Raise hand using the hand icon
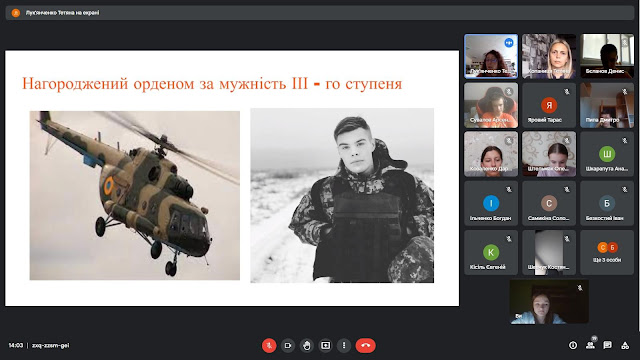The width and height of the screenshot is (640, 360). pyautogui.click(x=307, y=345)
